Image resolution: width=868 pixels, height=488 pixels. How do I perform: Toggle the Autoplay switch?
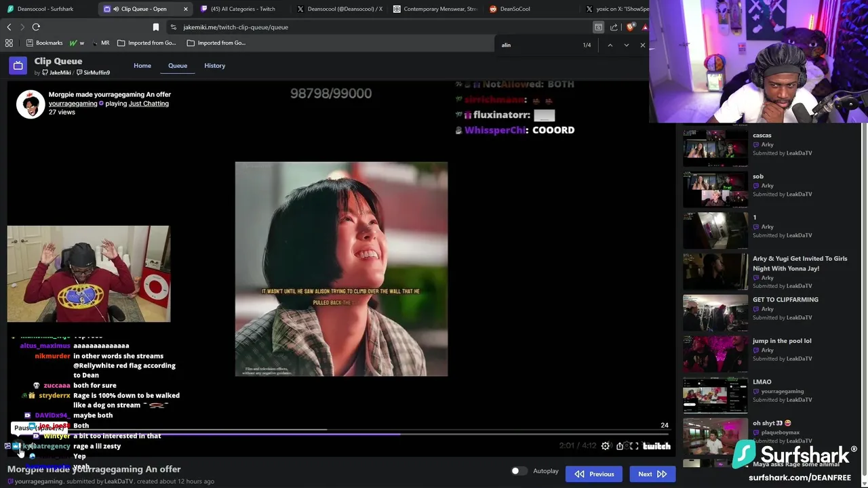(x=518, y=471)
